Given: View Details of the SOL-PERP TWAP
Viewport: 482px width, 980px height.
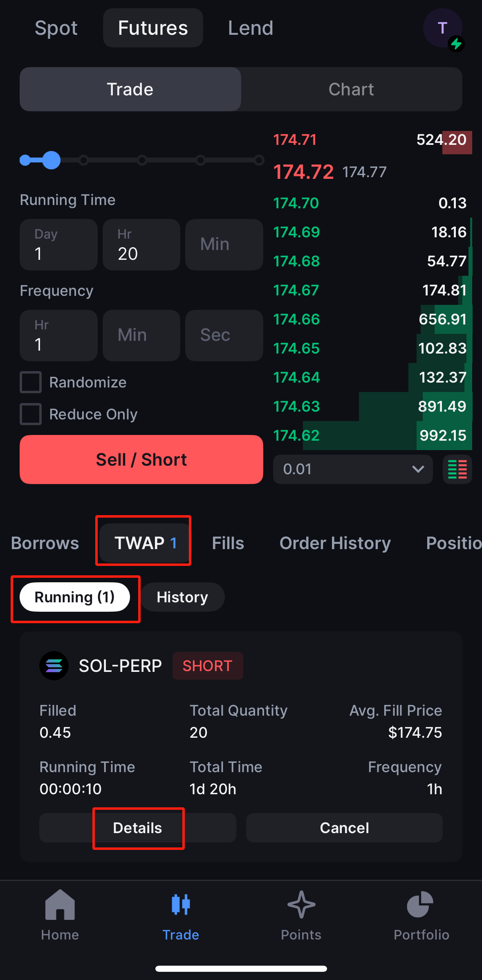Looking at the screenshot, I should (x=138, y=828).
